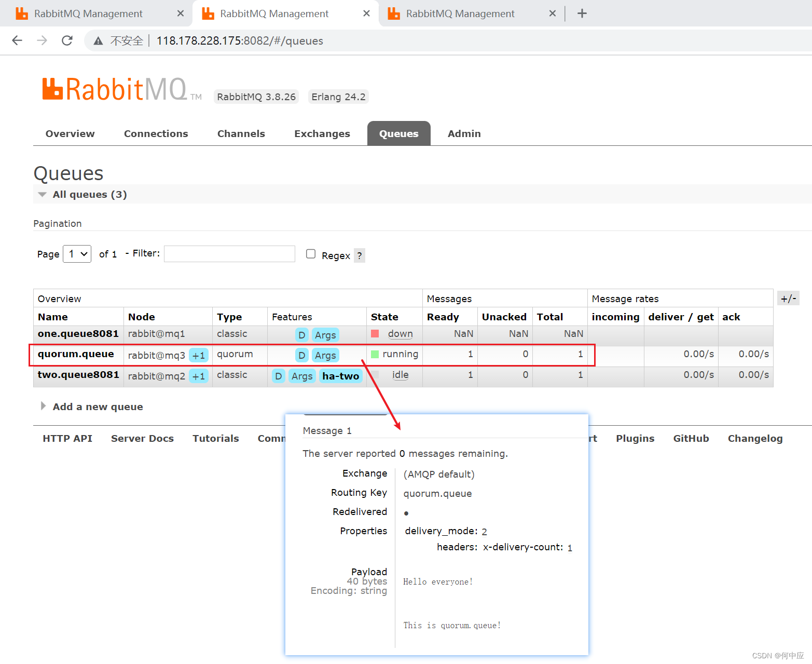Click the HTTP API footer link
Screen dimensions: 812x664
pos(67,438)
